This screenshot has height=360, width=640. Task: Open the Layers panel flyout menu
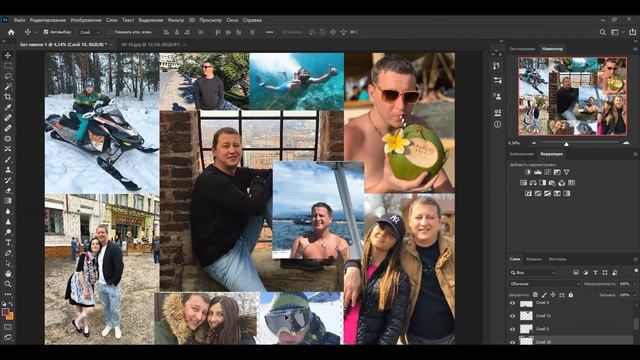click(x=635, y=259)
